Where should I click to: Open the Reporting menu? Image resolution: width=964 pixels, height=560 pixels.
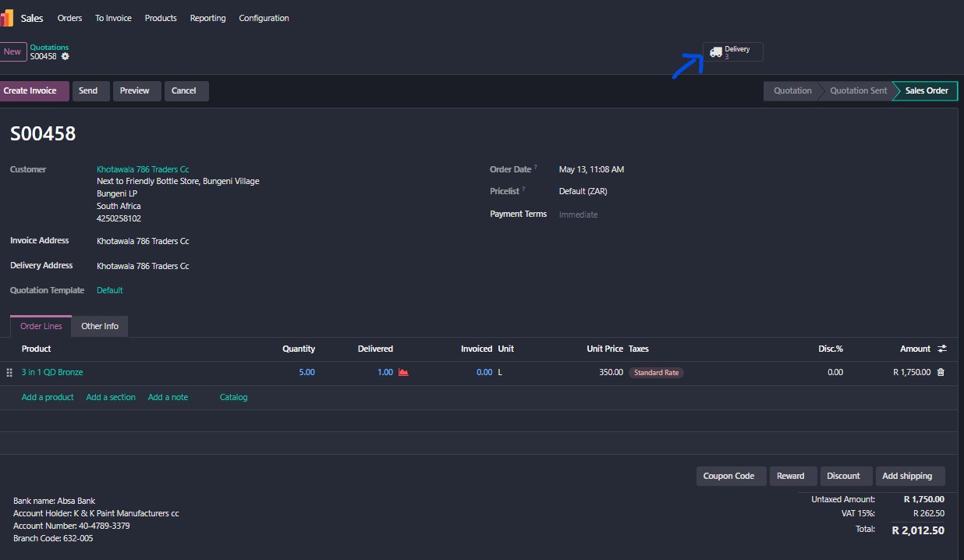(207, 18)
